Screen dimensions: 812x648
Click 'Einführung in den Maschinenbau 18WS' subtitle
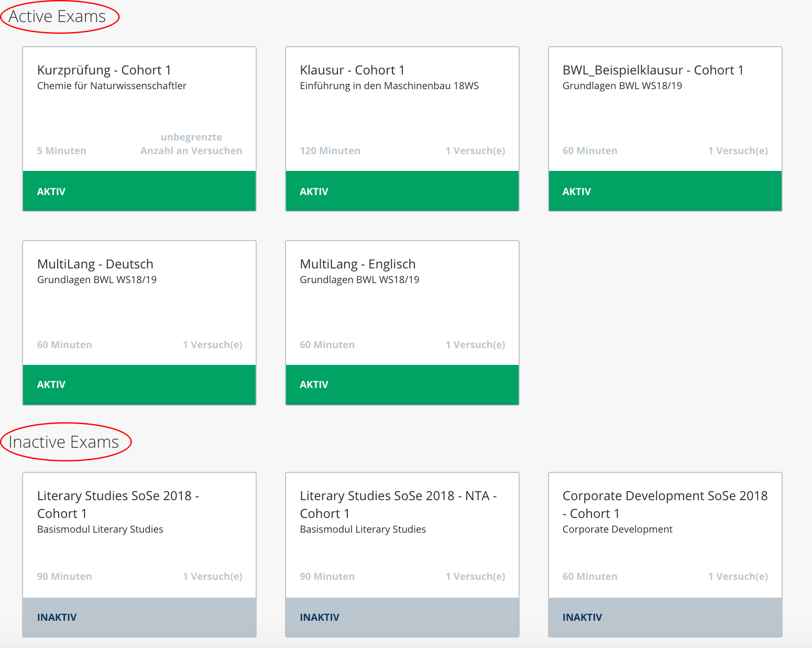[389, 86]
